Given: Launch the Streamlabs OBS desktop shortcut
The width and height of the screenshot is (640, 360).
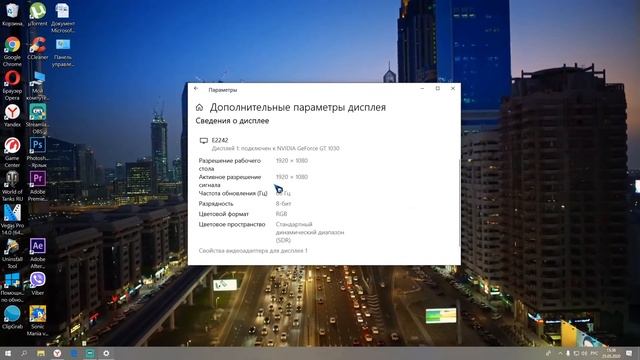Looking at the screenshot, I should pyautogui.click(x=38, y=119).
